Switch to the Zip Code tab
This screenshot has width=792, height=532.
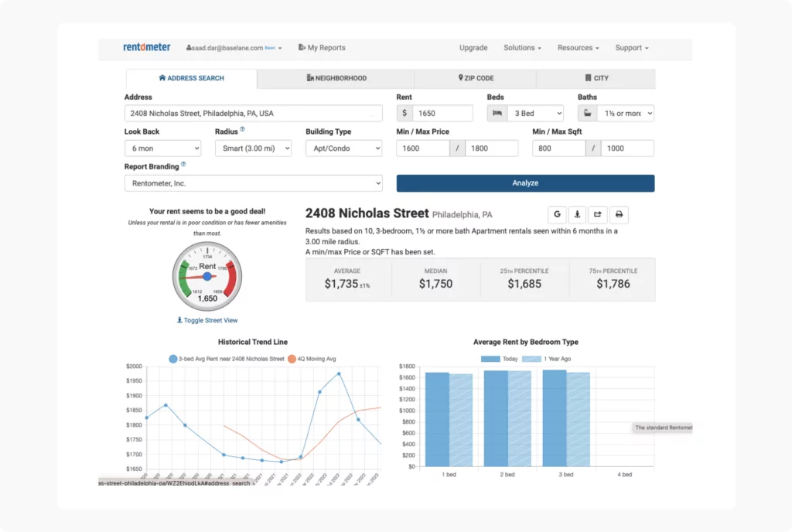tap(476, 78)
